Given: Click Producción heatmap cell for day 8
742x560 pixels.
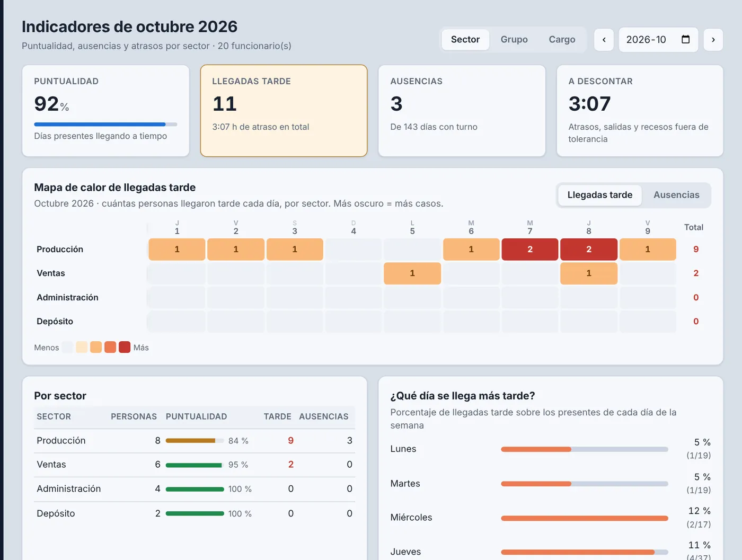Looking at the screenshot, I should pyautogui.click(x=589, y=249).
